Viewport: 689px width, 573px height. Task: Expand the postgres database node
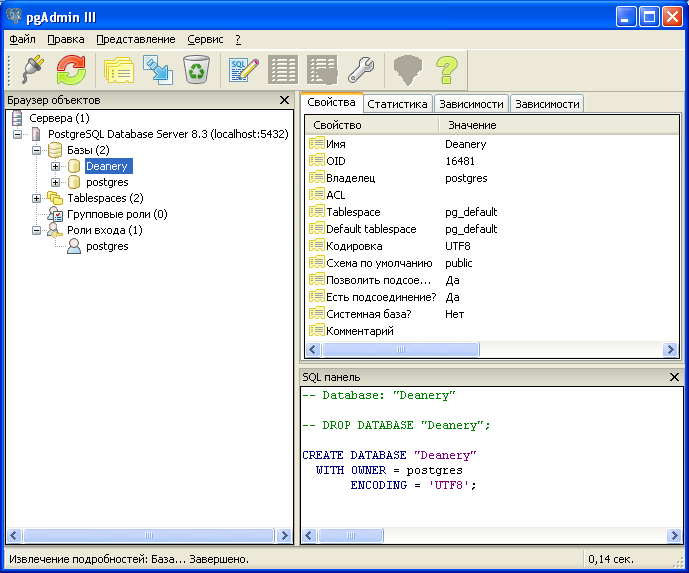click(55, 182)
